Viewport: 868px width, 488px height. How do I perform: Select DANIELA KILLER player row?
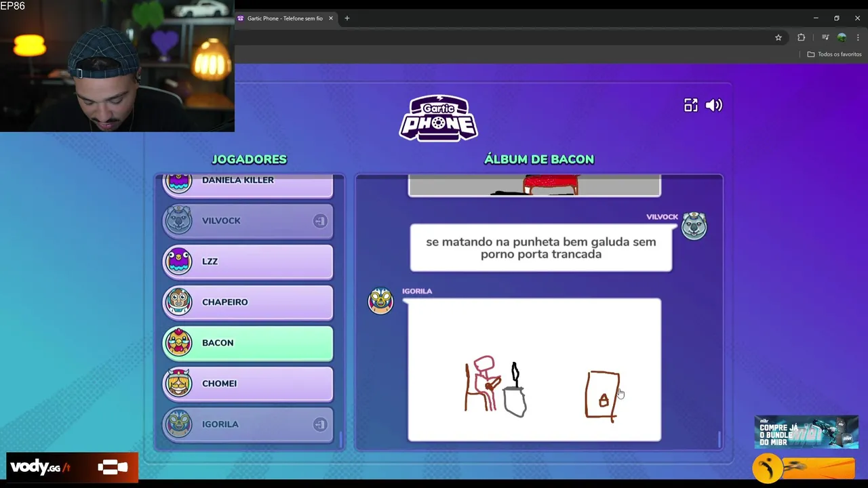coord(248,184)
